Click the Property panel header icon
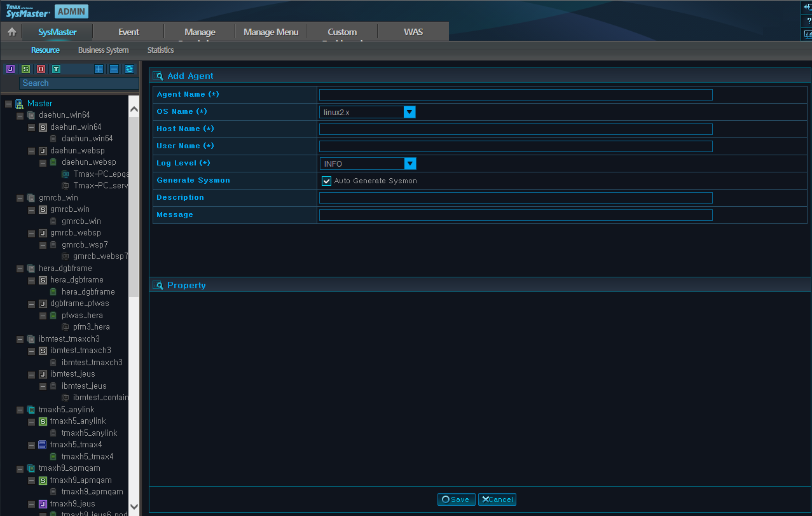Viewport: 812px width, 516px height. [158, 285]
